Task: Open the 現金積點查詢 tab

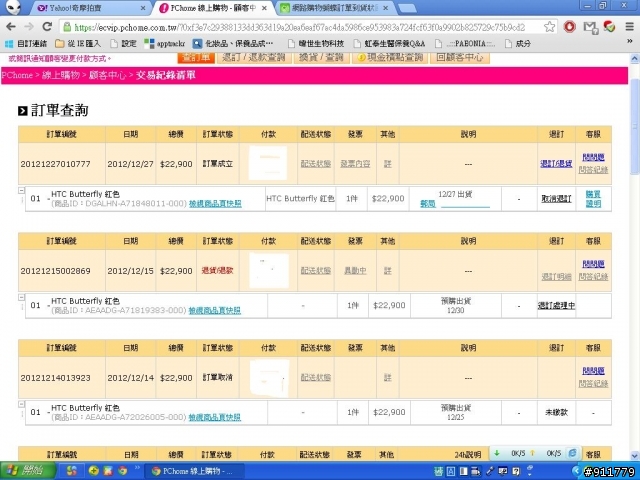Action: point(390,57)
